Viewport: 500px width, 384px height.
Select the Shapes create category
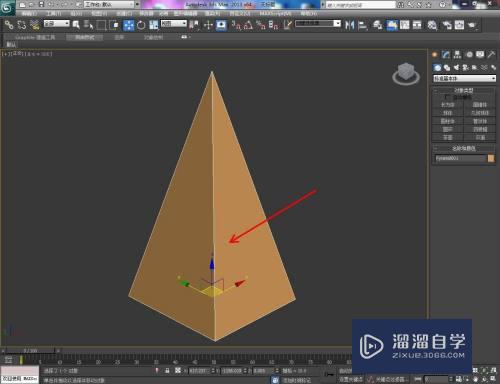tap(447, 68)
